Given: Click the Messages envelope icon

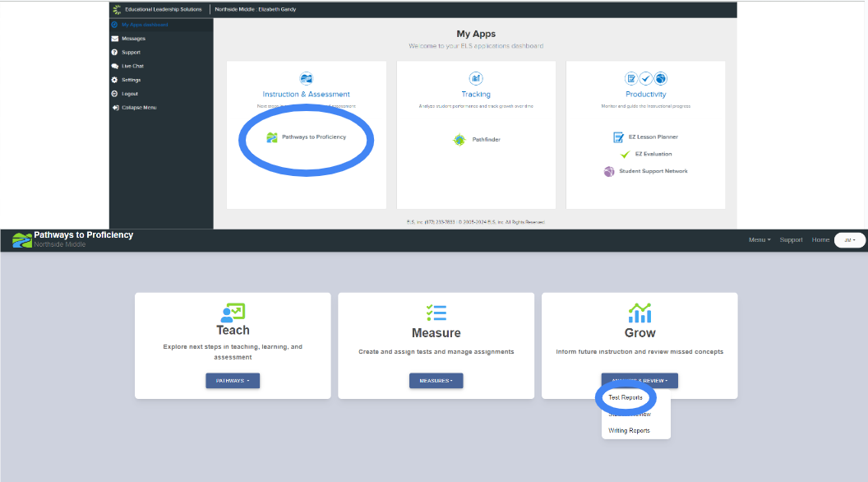Looking at the screenshot, I should tap(114, 39).
